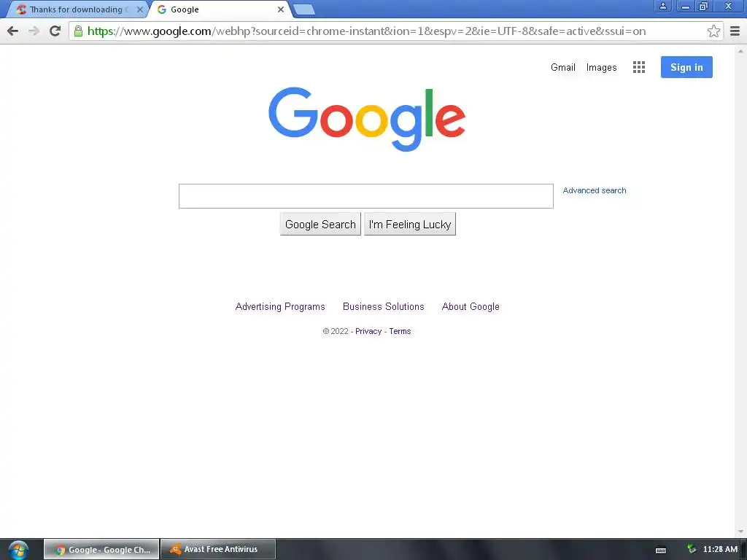
Task: Open the Google apps grid
Action: [x=639, y=67]
